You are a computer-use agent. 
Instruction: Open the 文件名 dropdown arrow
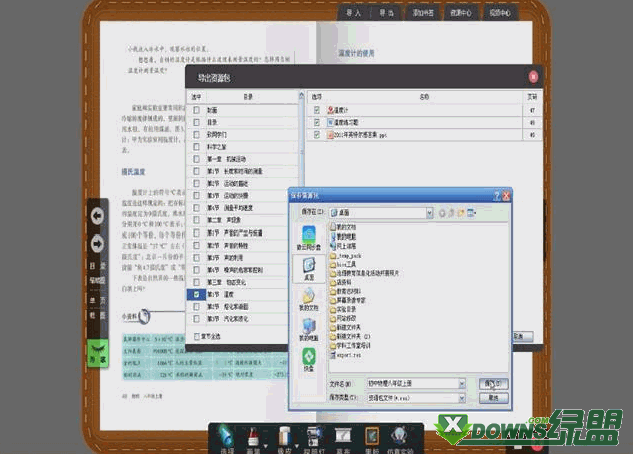(462, 383)
